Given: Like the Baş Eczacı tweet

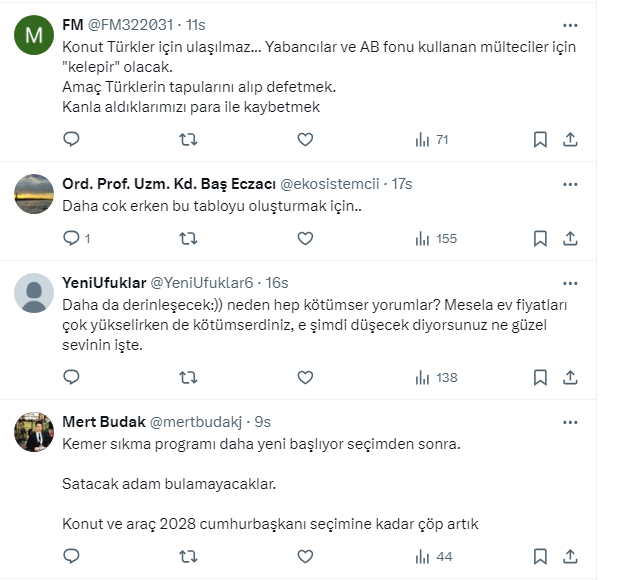Looking at the screenshot, I should [305, 239].
